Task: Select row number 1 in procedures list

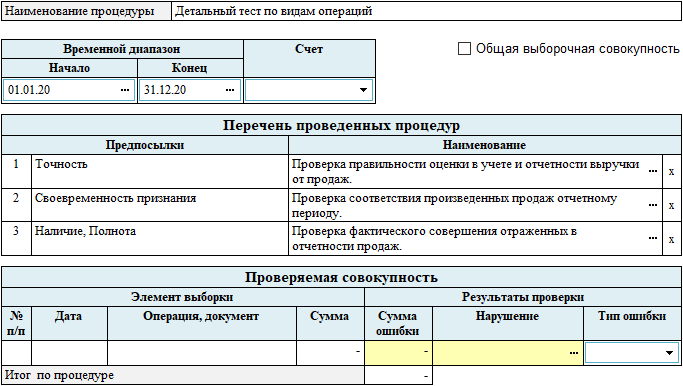Action: pos(17,172)
